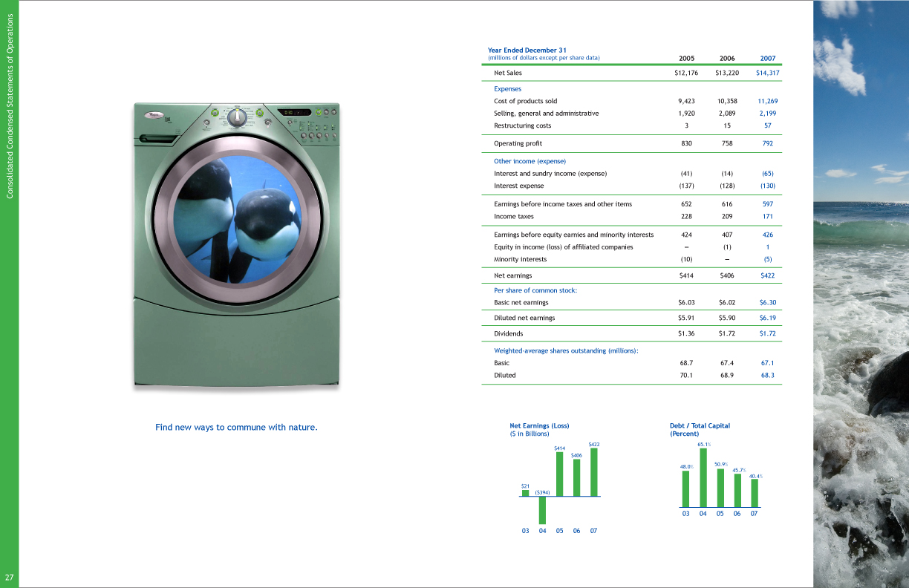Image resolution: width=909 pixels, height=588 pixels.
Task: Select "Selling, general and administrative" row label
Action: (546, 114)
